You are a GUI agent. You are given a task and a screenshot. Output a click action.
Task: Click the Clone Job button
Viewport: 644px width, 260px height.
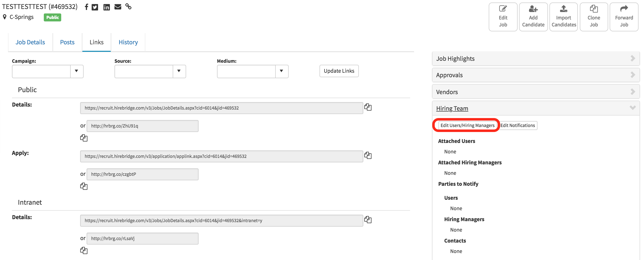tap(593, 17)
